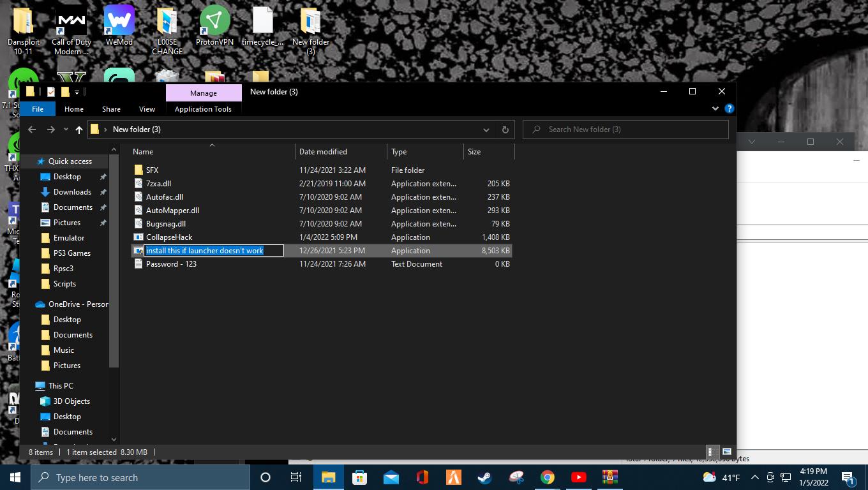The width and height of the screenshot is (868, 490).
Task: Open Downloads in Quick access
Action: click(x=72, y=192)
